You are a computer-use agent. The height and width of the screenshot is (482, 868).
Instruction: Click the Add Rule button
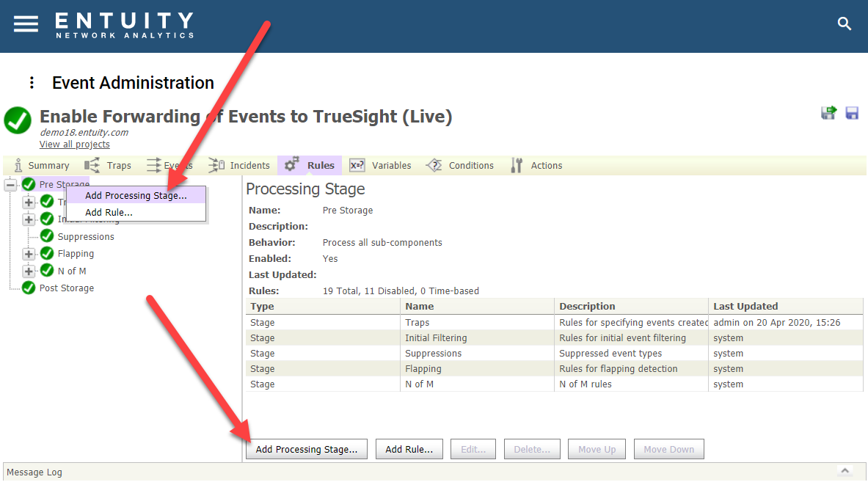[x=409, y=449]
